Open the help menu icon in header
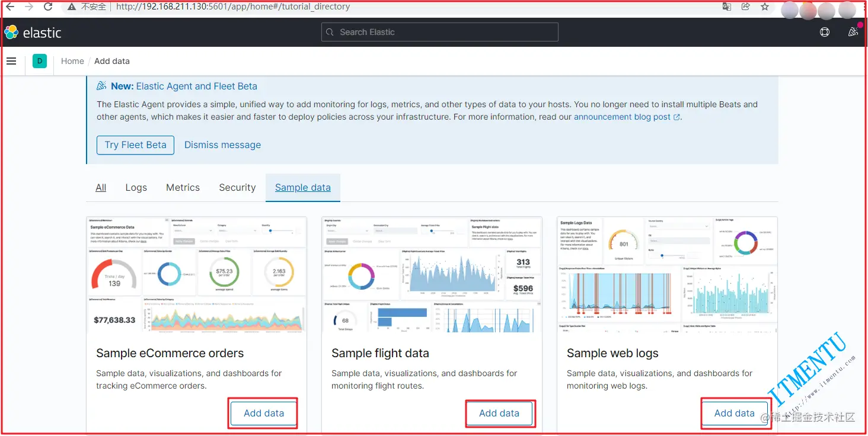Screen dimensions: 868x436 pos(825,33)
